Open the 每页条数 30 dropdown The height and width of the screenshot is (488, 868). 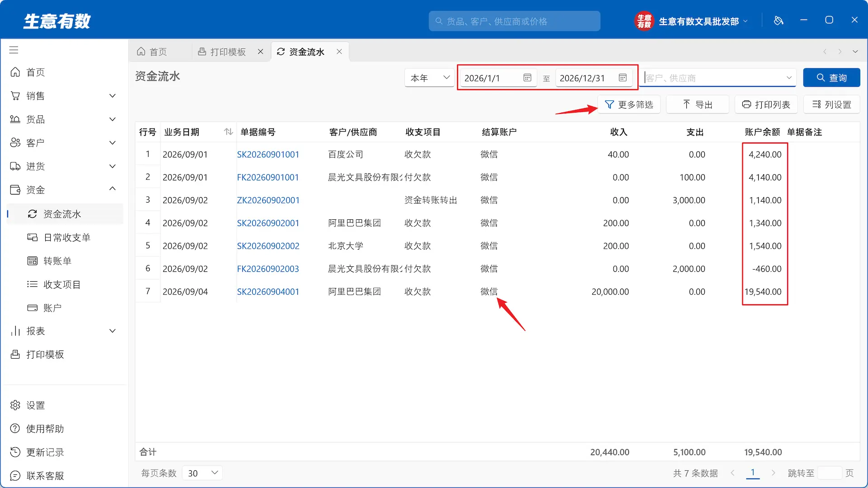[x=203, y=473]
